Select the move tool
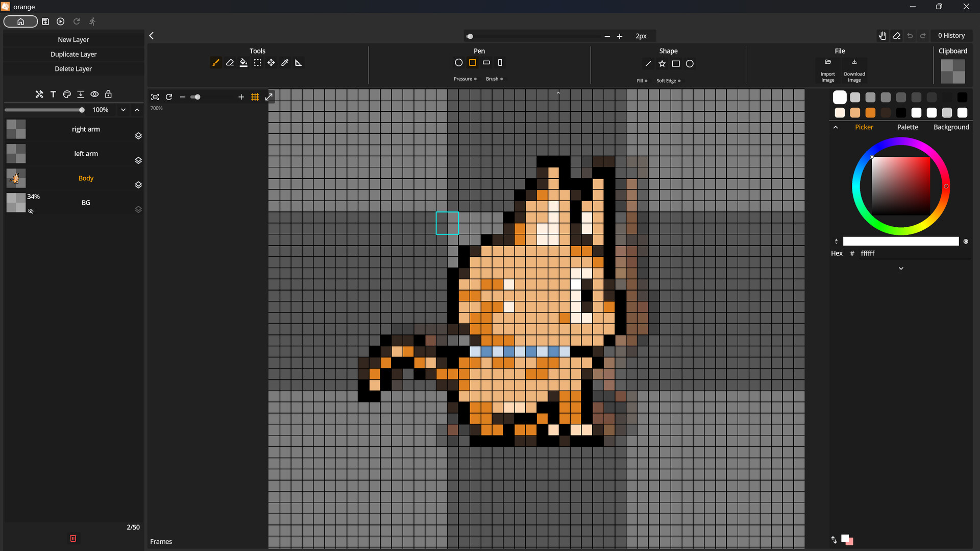 271,63
